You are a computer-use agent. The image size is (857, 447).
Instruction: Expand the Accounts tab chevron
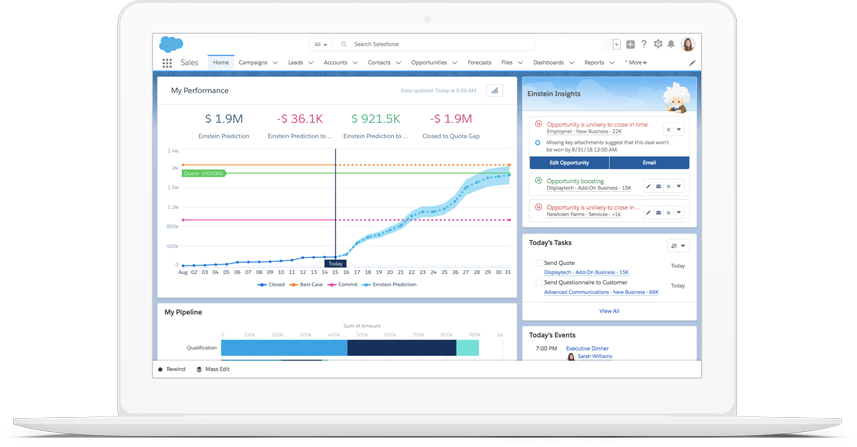coord(355,63)
